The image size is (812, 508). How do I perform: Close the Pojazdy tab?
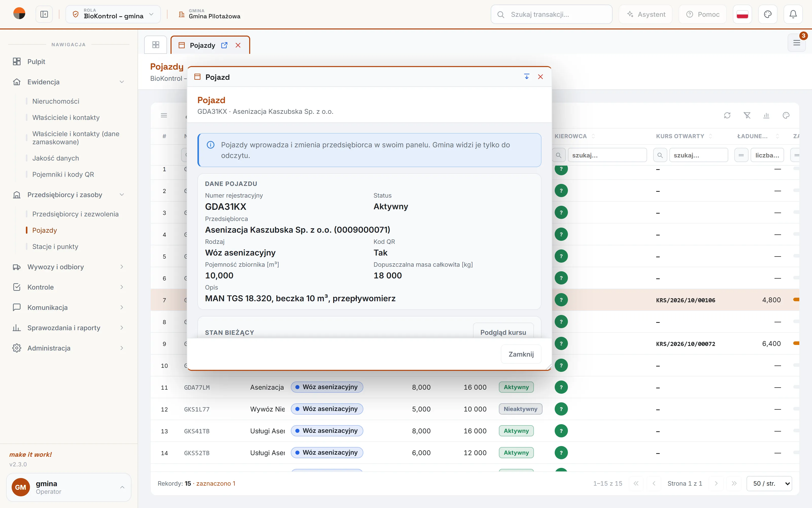click(238, 45)
